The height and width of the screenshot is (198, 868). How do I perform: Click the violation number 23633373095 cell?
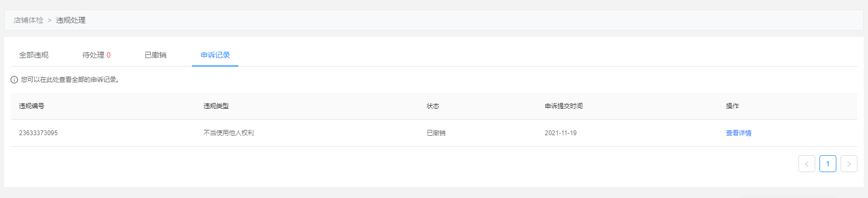click(x=38, y=133)
